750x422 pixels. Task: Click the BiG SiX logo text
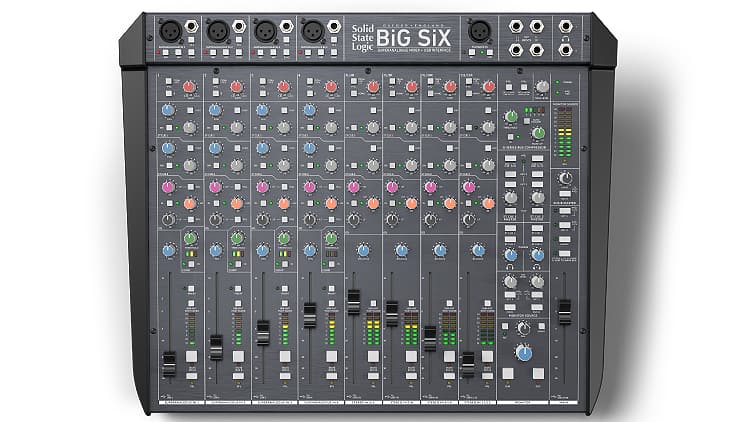pyautogui.click(x=413, y=38)
